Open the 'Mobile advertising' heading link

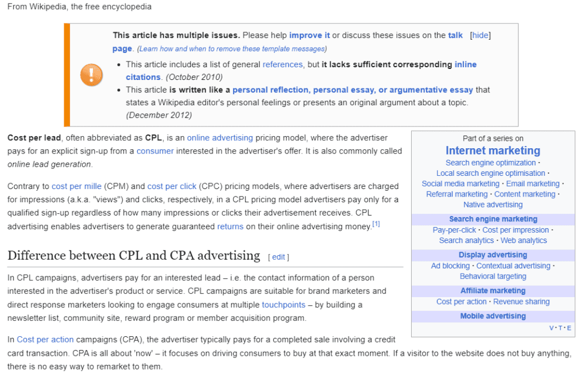[x=493, y=316]
